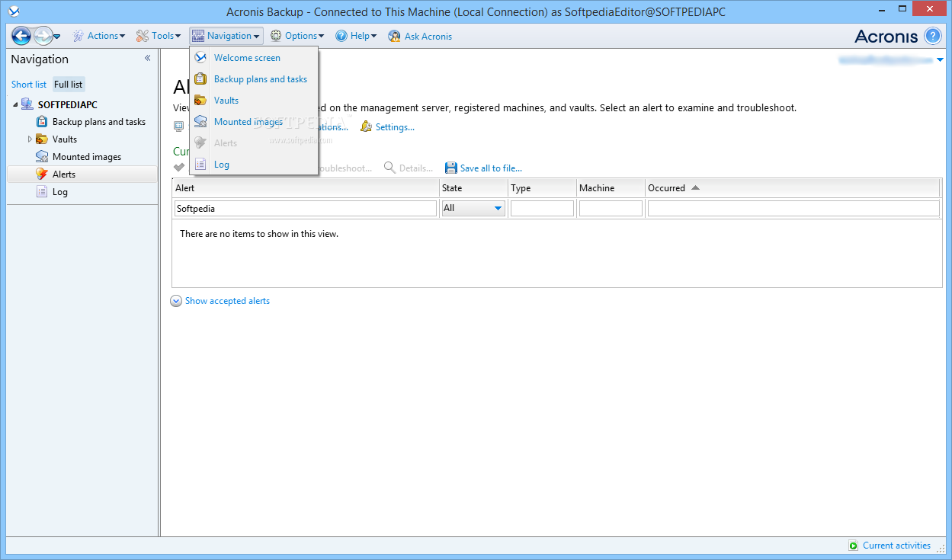Viewport: 952px width, 560px height.
Task: Sort by the Type column header
Action: coord(542,188)
